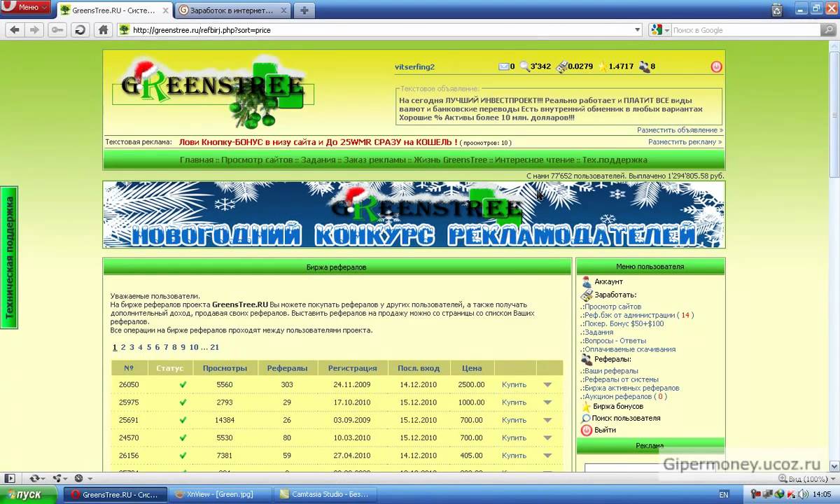Open the Просмотр сайтов navigation item

[x=257, y=160]
